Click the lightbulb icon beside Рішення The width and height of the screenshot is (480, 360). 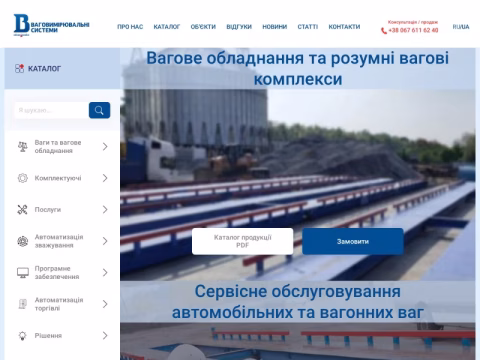(23, 335)
